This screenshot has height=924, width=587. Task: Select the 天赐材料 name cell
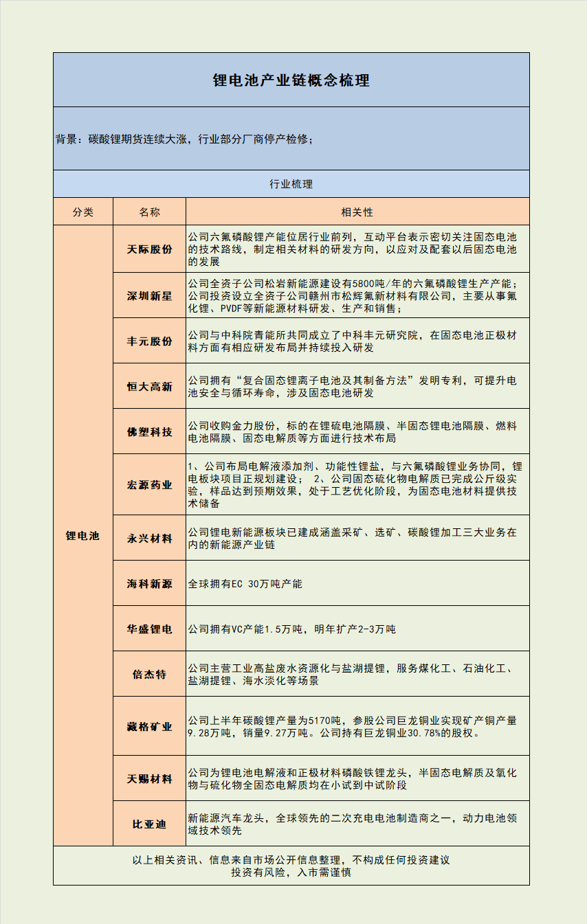click(149, 778)
